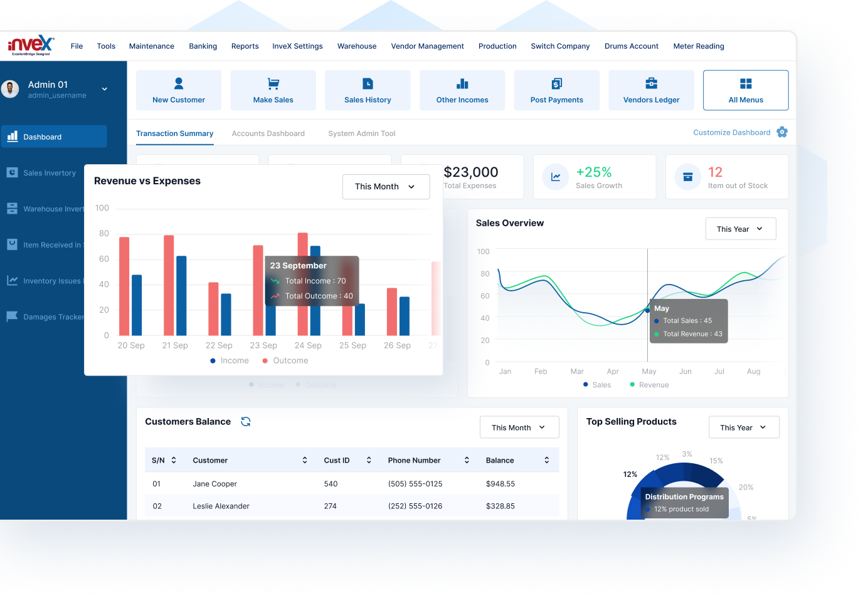
Task: Open Make Sales cart icon
Action: pyautogui.click(x=273, y=83)
